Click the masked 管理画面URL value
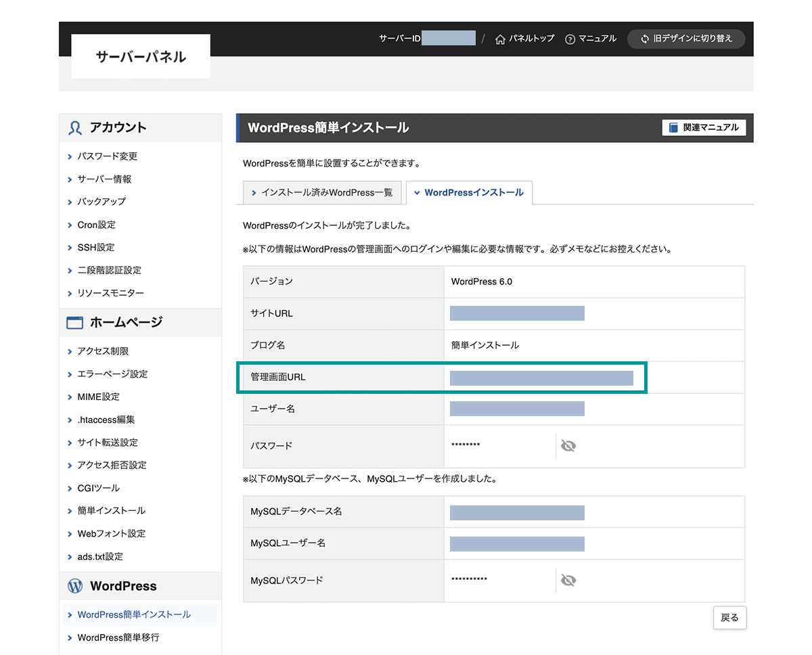Viewport: 812px width, 655px height. point(541,378)
